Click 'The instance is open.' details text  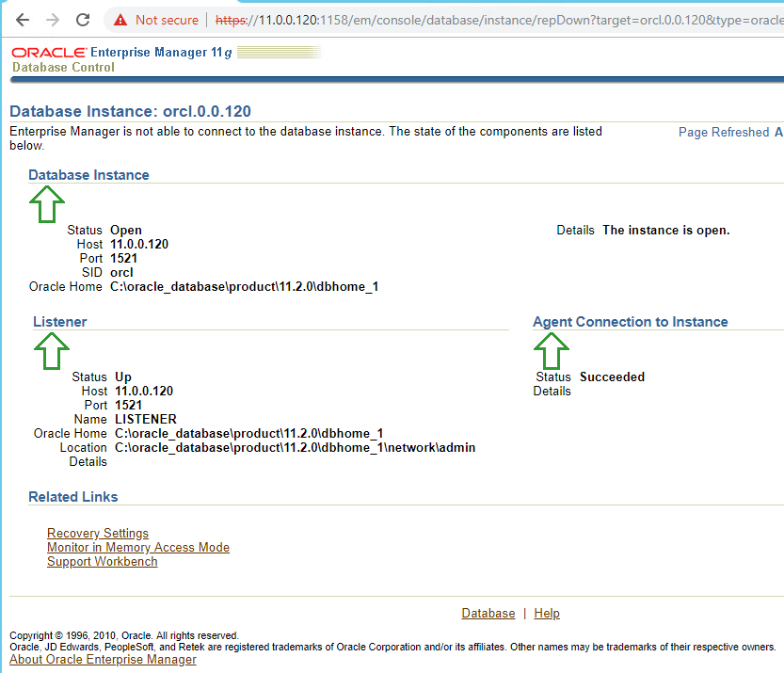click(666, 230)
